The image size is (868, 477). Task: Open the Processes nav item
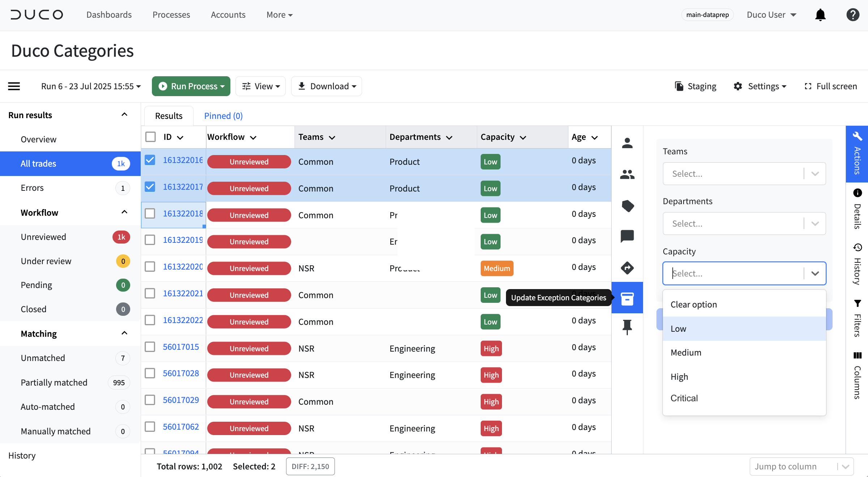171,15
